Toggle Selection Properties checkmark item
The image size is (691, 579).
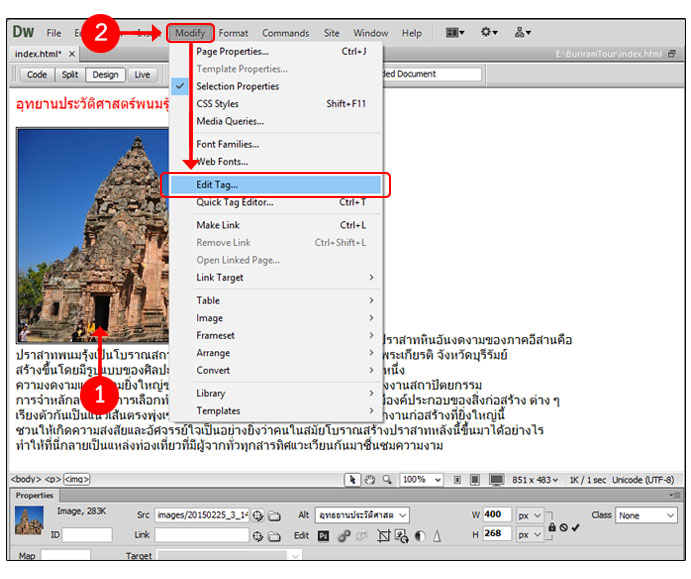pyautogui.click(x=237, y=86)
